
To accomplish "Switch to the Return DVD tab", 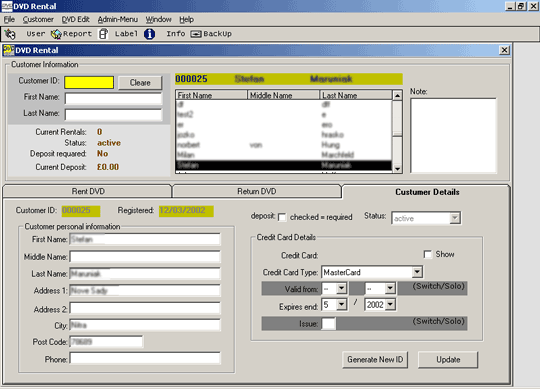I will 257,191.
